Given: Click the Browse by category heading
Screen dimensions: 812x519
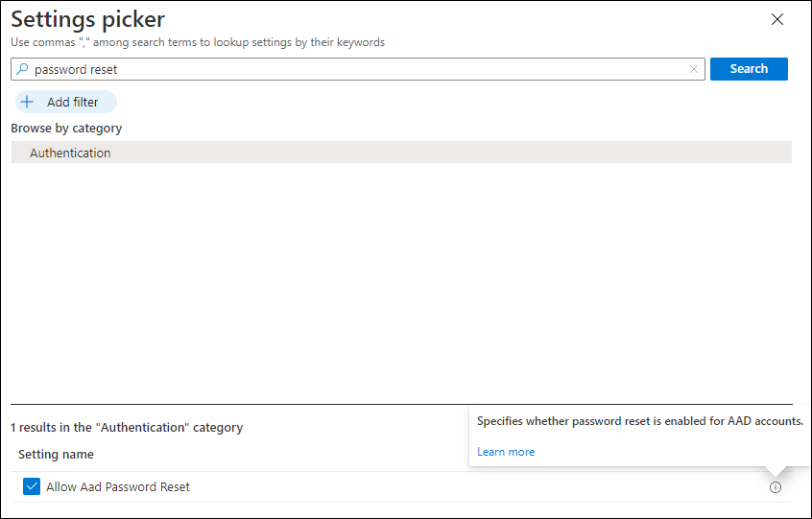Looking at the screenshot, I should click(x=66, y=128).
